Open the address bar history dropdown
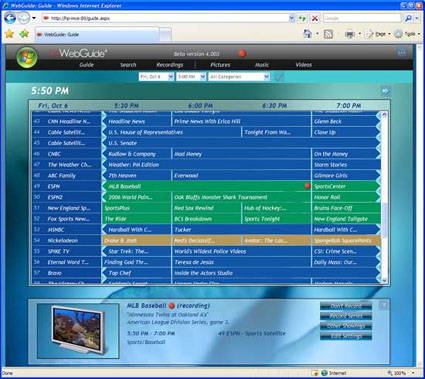 (x=292, y=18)
